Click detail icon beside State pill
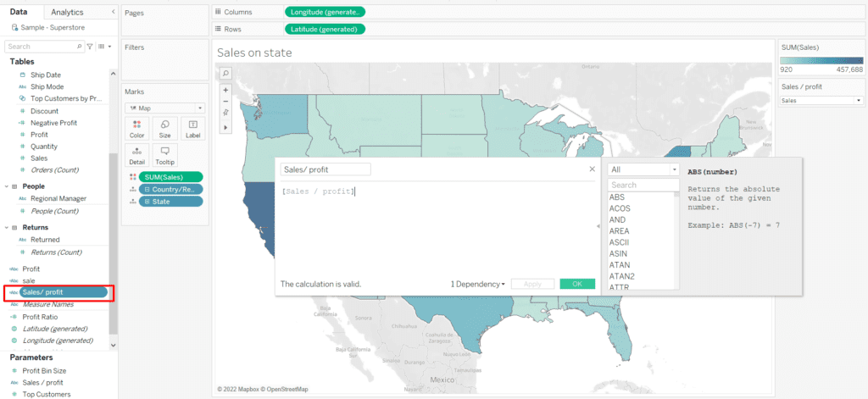This screenshot has height=399, width=868. pyautogui.click(x=132, y=202)
